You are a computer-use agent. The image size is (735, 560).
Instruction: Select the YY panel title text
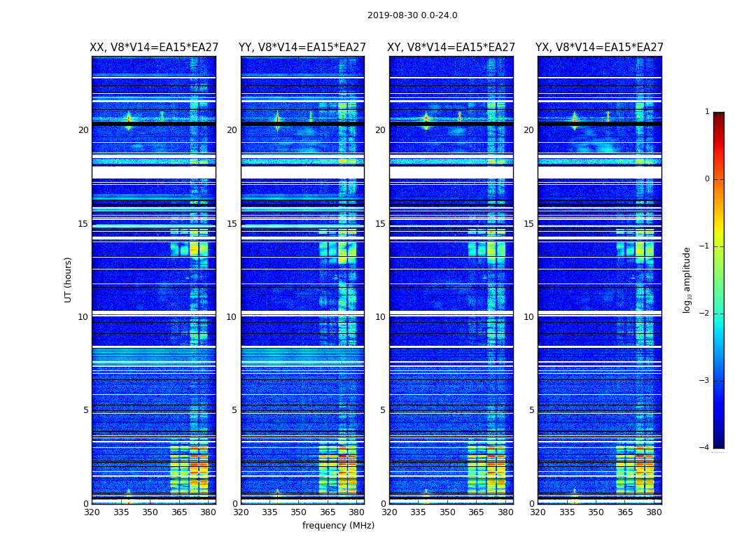(x=302, y=48)
